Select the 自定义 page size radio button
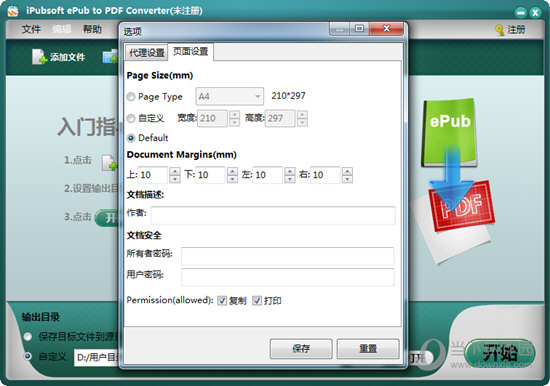The image size is (550, 386). 131,119
